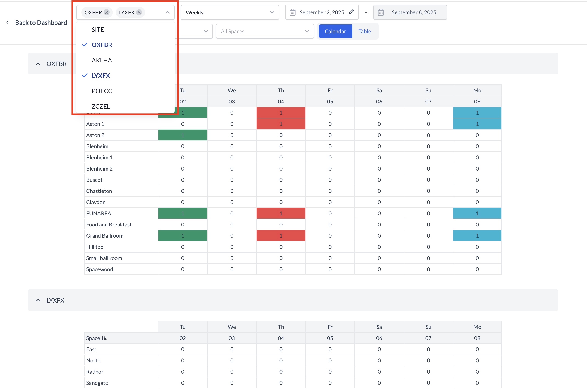Click pencil edit icon beside start date
The image size is (587, 392).
point(351,12)
